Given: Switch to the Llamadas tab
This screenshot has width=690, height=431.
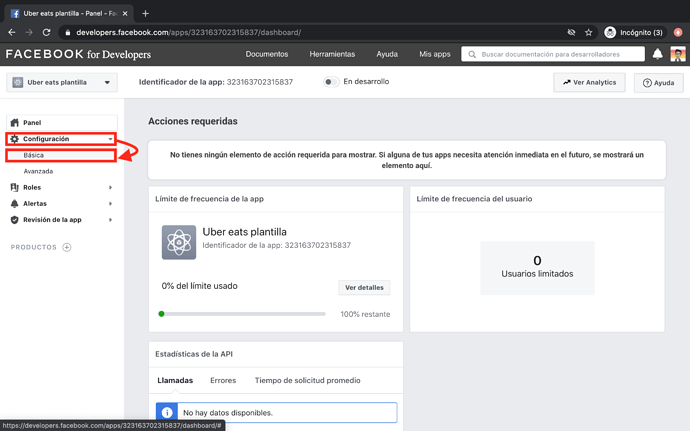Looking at the screenshot, I should point(175,380).
